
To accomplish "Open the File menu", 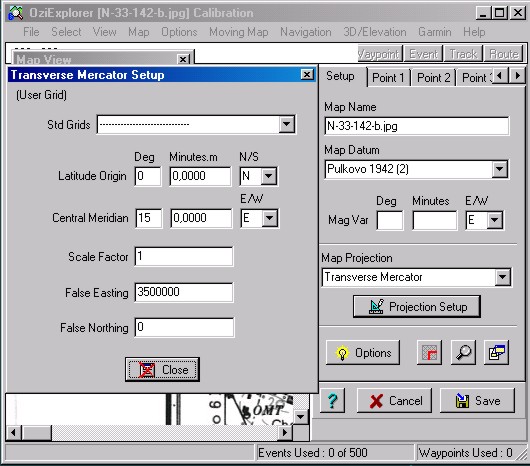I will (x=31, y=32).
